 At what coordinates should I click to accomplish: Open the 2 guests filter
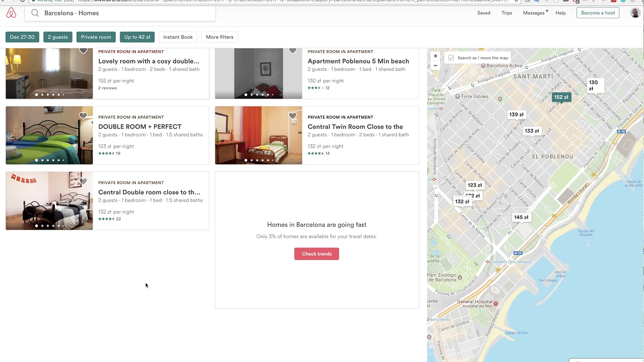click(x=58, y=37)
